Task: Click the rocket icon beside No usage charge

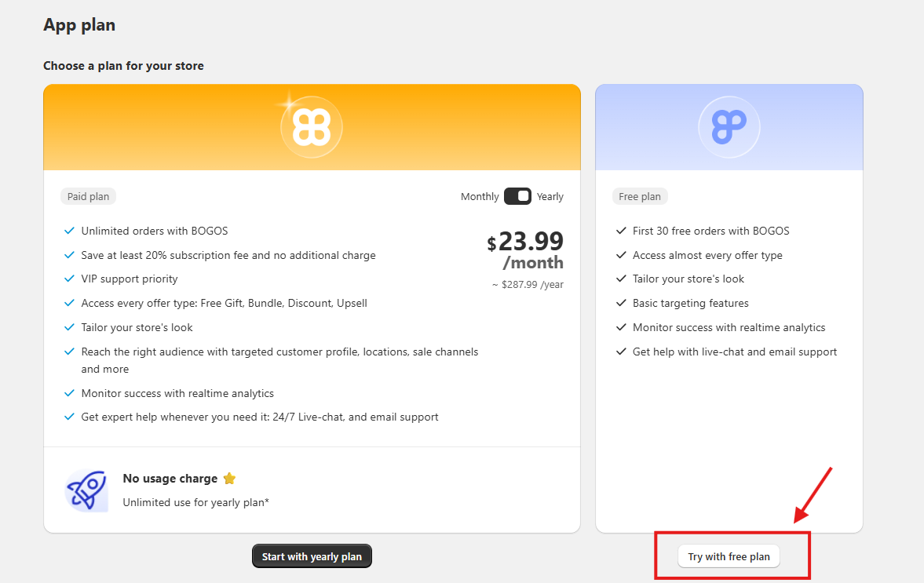Action: point(86,490)
